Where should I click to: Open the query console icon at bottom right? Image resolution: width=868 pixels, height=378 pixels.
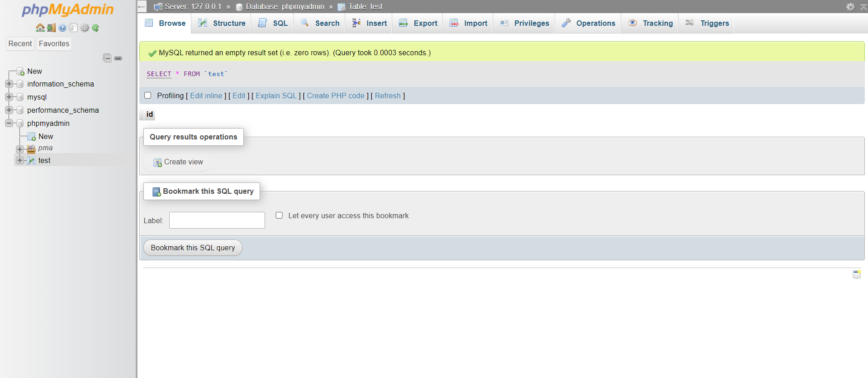tap(857, 274)
